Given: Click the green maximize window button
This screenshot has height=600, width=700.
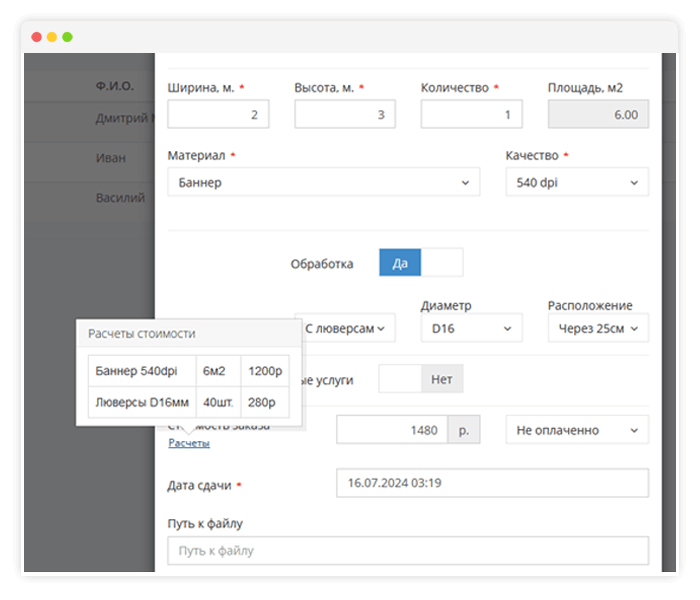Looking at the screenshot, I should point(67,37).
